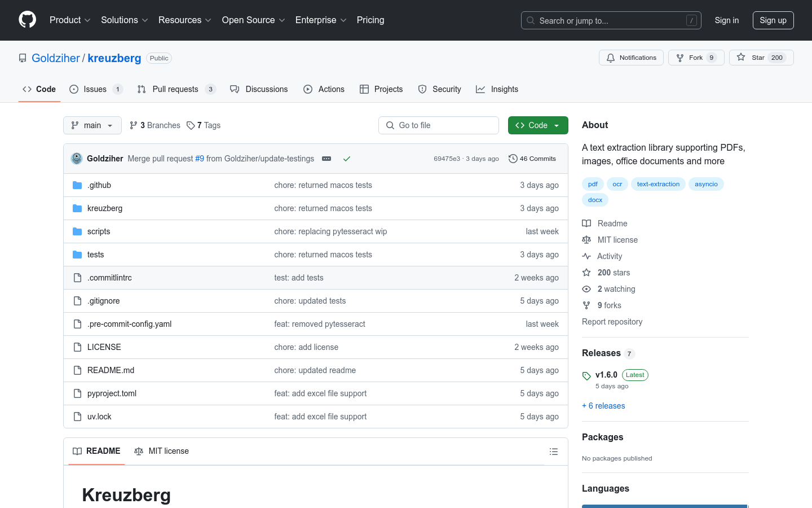Click the Sign up button
812x508 pixels.
pos(773,20)
